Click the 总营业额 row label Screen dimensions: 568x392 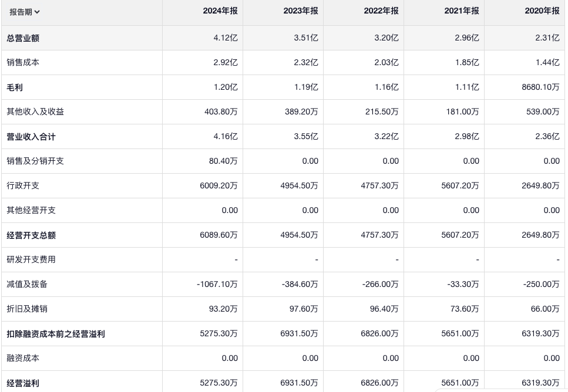pyautogui.click(x=23, y=38)
